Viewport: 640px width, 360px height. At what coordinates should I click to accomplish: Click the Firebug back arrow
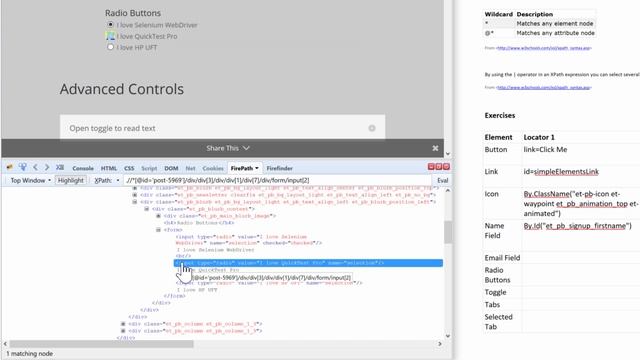click(x=36, y=167)
